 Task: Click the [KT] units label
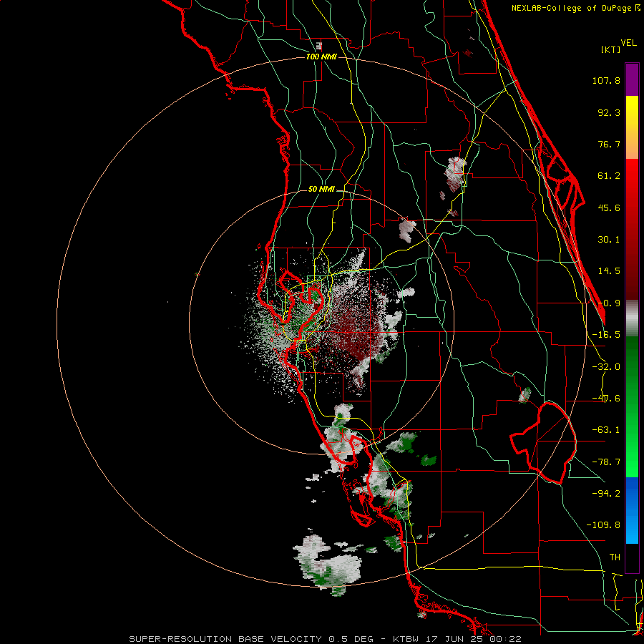611,49
